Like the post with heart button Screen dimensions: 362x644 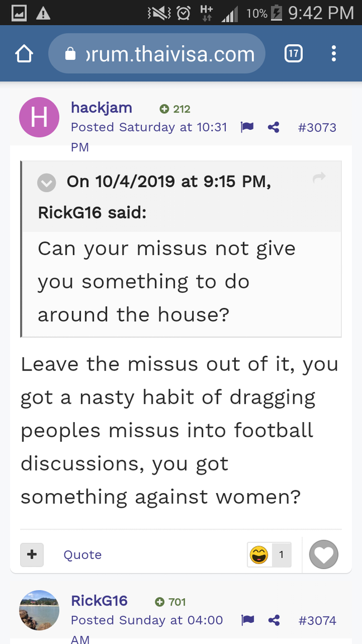[x=324, y=555]
